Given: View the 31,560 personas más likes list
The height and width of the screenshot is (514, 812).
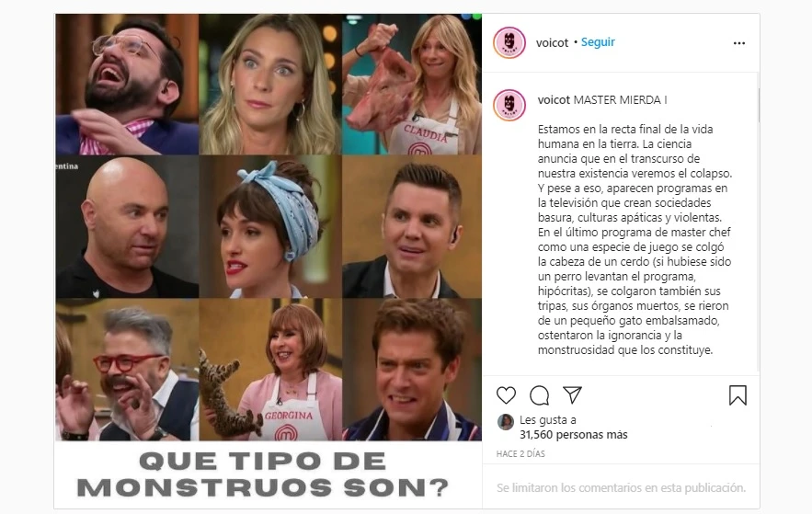Looking at the screenshot, I should 573,435.
